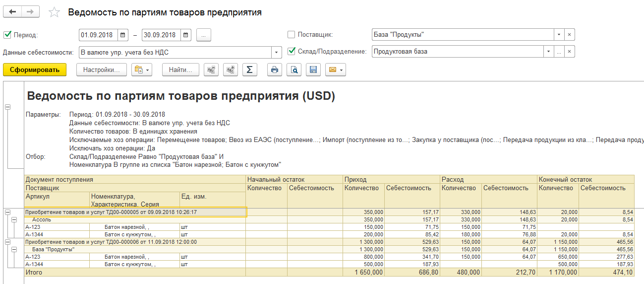The image size is (644, 284).
Task: Open calendar for end date 30.09.2018
Action: point(185,35)
